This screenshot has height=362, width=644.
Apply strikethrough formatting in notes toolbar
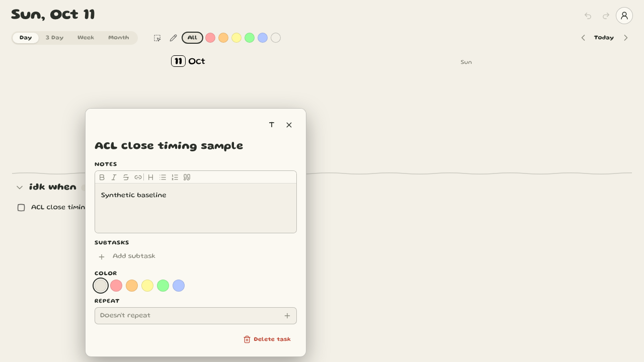tap(126, 177)
